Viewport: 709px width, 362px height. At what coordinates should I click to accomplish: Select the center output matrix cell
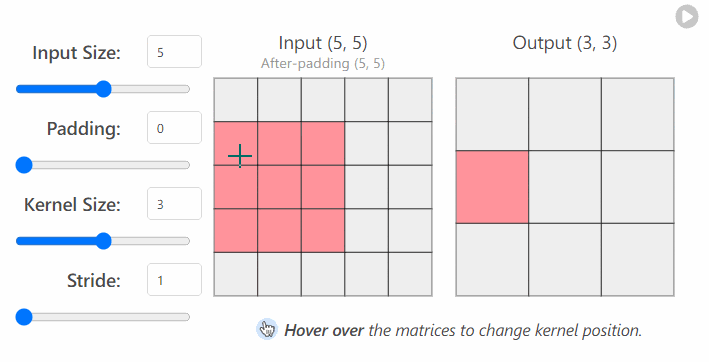click(565, 187)
